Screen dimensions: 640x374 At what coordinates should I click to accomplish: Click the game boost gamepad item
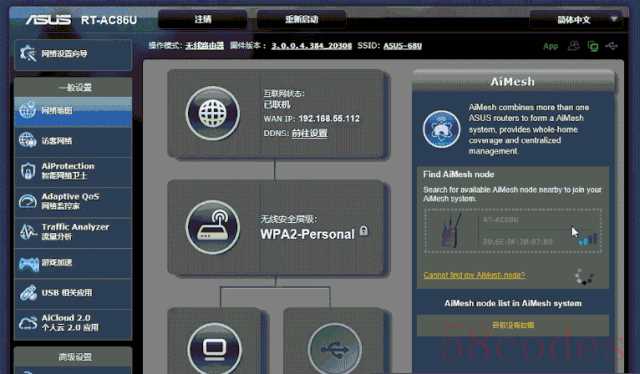pyautogui.click(x=73, y=263)
